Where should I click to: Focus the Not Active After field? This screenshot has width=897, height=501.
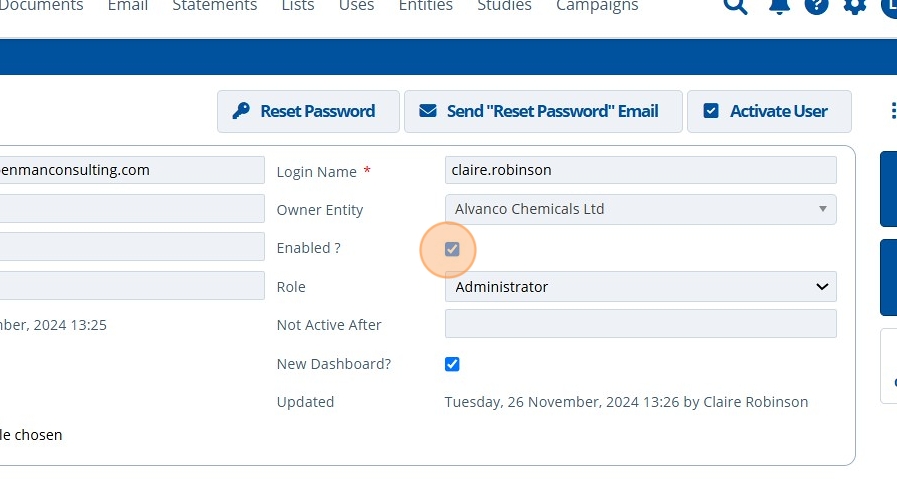[640, 325]
